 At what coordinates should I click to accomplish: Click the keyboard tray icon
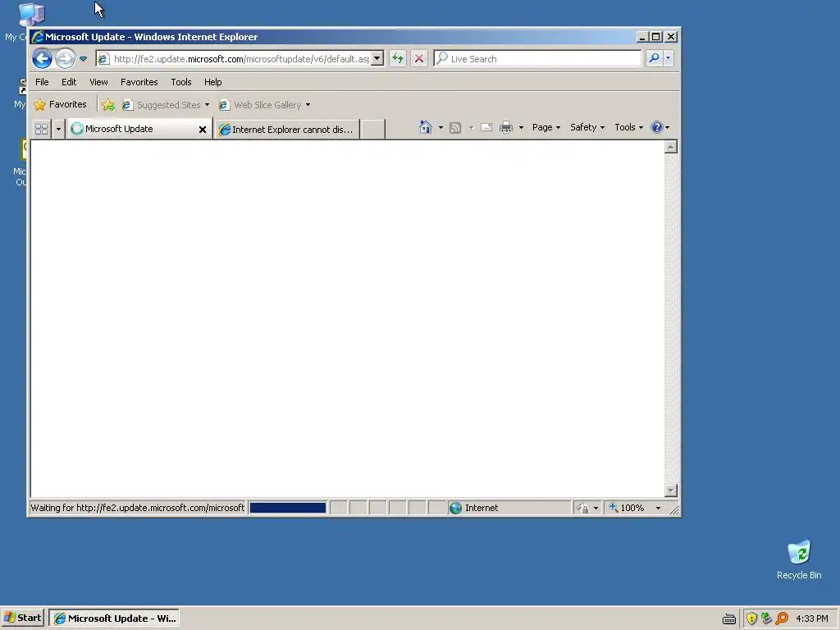[728, 619]
